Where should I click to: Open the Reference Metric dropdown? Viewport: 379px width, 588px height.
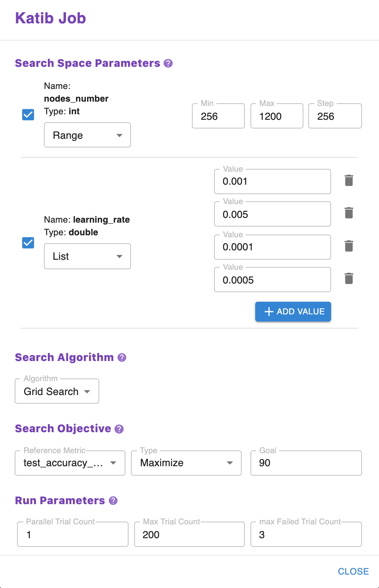[70, 463]
